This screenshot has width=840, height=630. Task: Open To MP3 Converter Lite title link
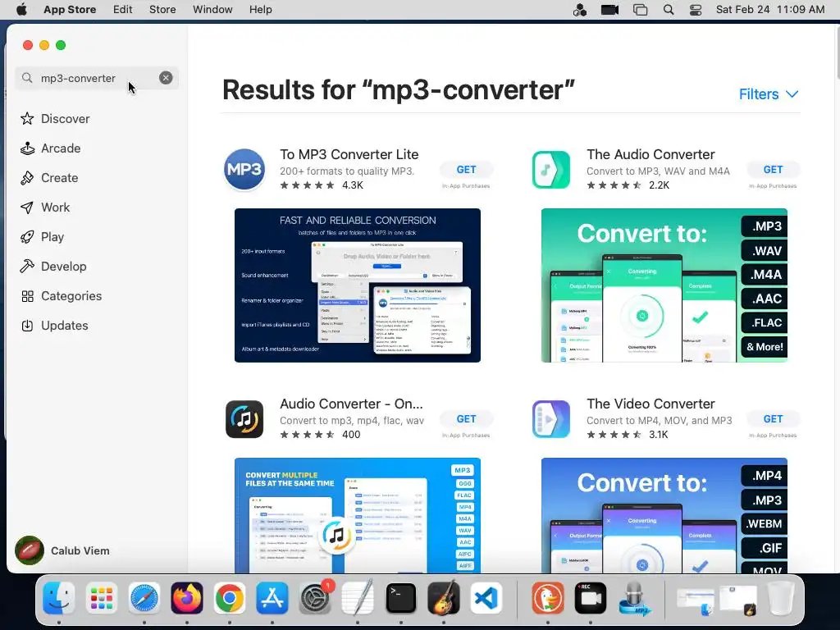tap(349, 154)
